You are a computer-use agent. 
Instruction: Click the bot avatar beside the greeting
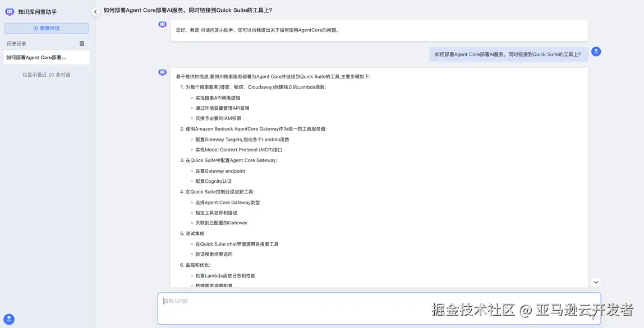(x=163, y=25)
